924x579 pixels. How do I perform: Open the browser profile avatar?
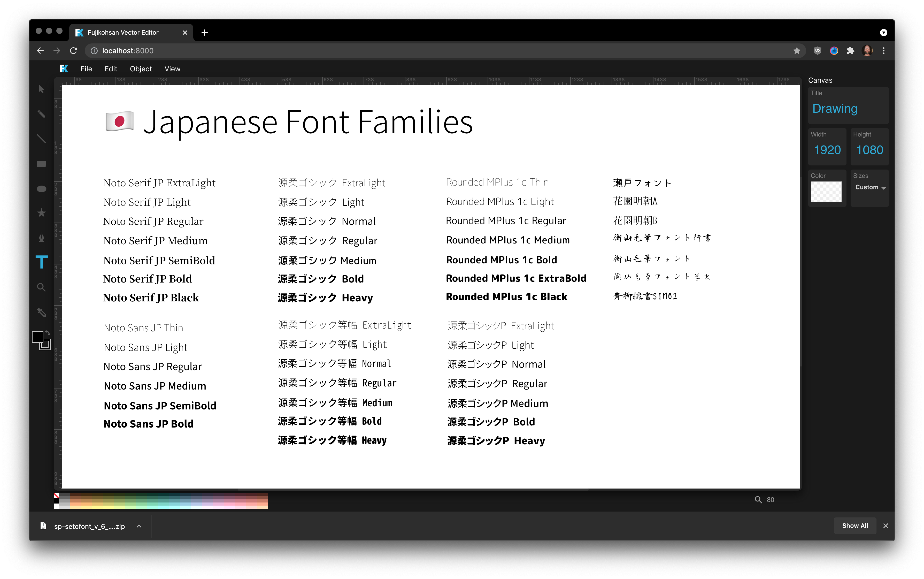coord(867,51)
